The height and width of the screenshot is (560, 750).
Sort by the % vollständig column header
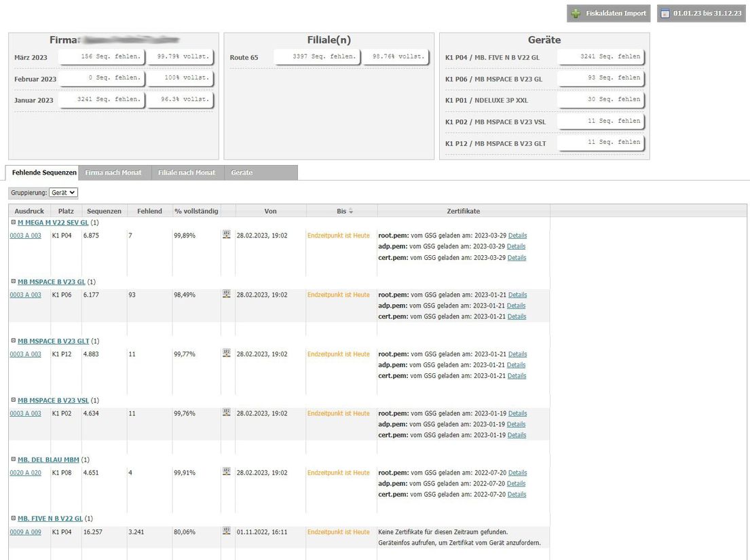tap(196, 211)
